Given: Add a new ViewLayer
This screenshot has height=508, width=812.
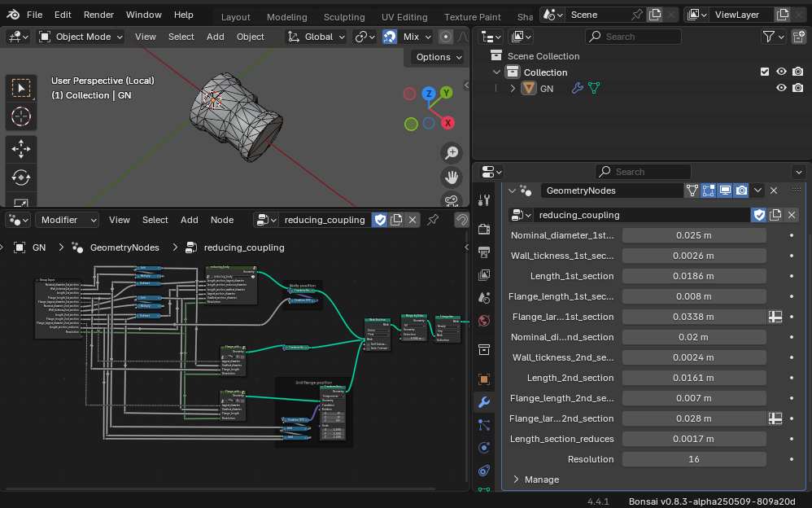Looking at the screenshot, I should pos(783,15).
